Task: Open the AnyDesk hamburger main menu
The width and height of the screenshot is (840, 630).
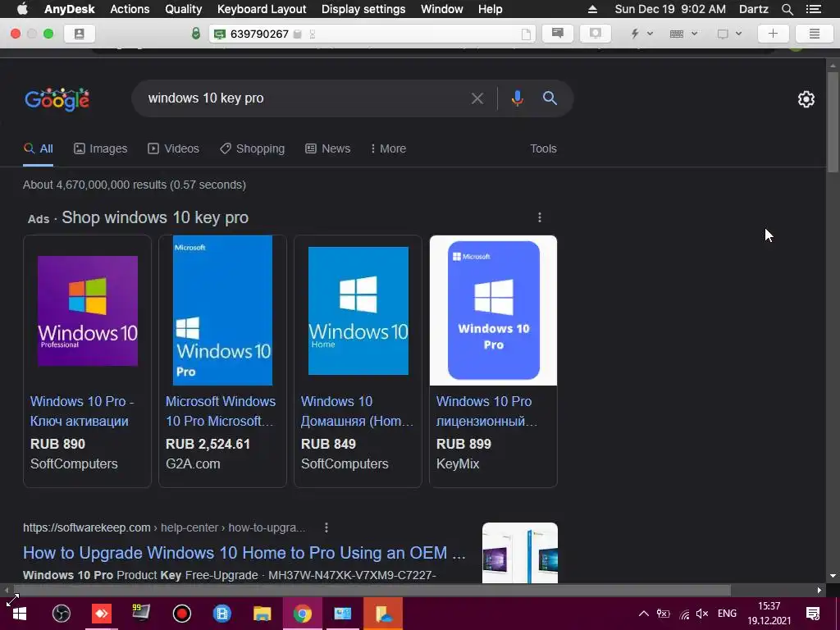Action: (815, 34)
